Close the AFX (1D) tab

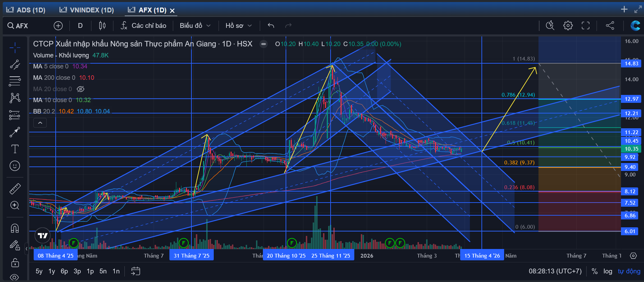point(172,11)
